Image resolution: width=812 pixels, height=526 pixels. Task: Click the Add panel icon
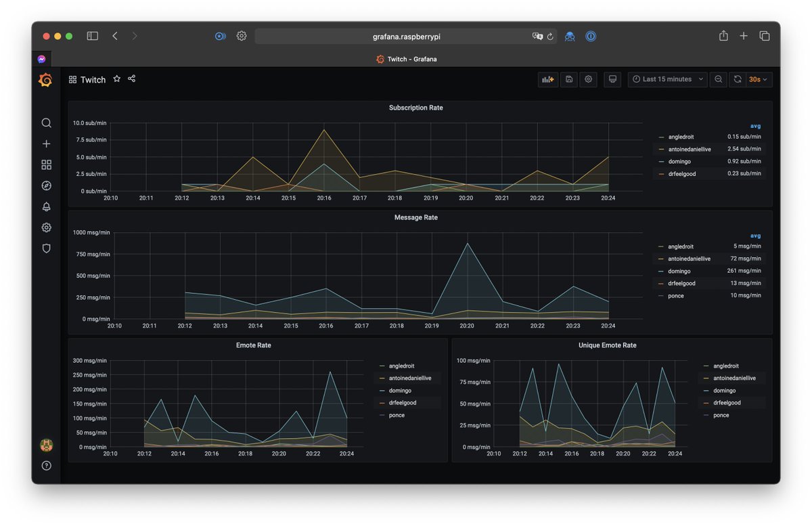click(547, 79)
